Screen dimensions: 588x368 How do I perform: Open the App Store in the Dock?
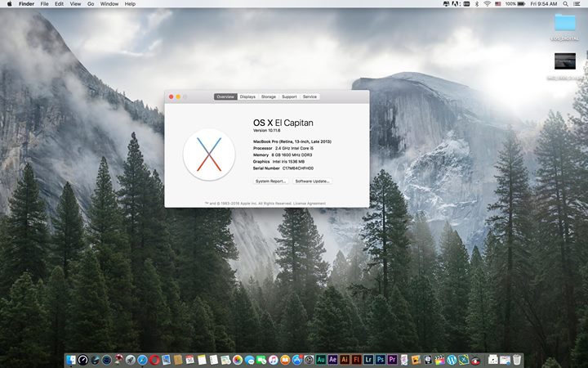[x=297, y=360]
